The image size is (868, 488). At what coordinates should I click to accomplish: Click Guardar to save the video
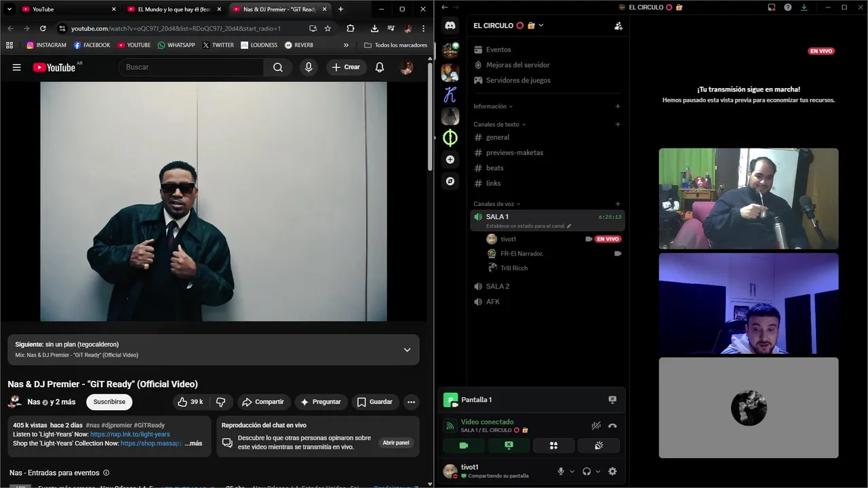point(375,402)
